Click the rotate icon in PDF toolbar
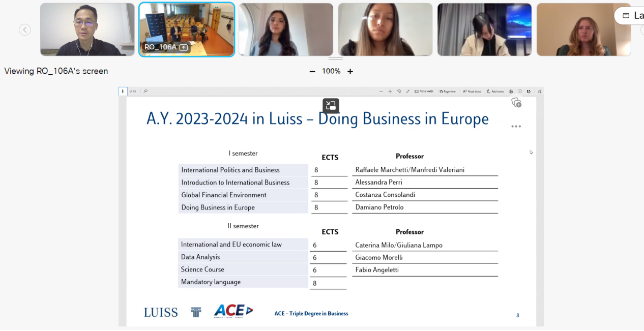 (399, 92)
